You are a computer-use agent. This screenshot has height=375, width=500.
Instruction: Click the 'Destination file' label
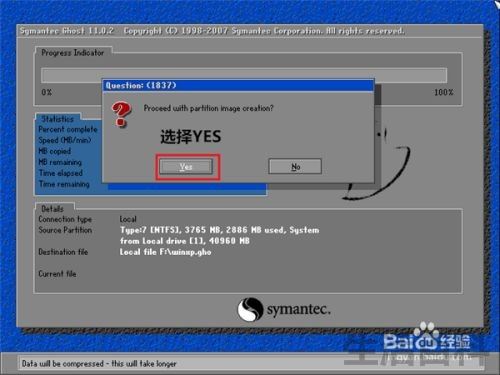63,252
